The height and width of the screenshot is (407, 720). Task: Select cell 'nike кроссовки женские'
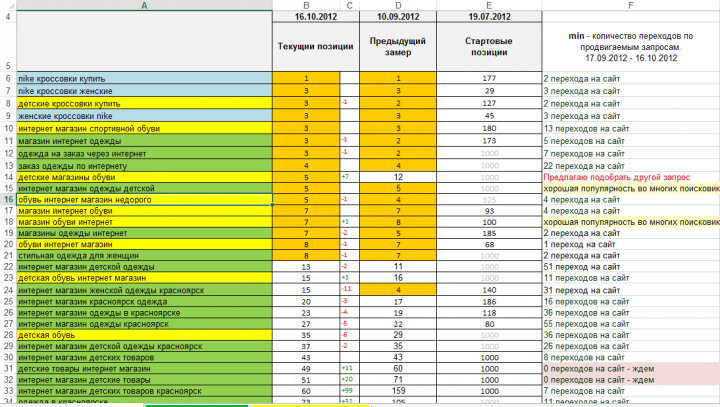click(x=144, y=90)
